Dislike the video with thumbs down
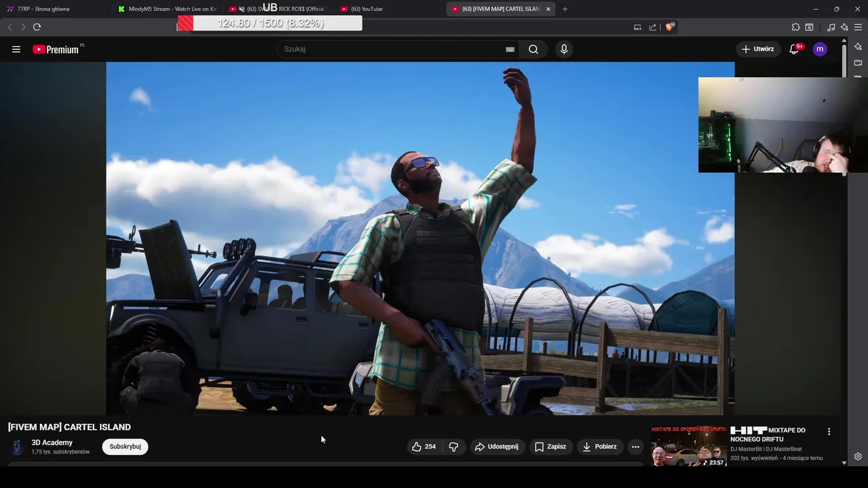 tap(454, 447)
